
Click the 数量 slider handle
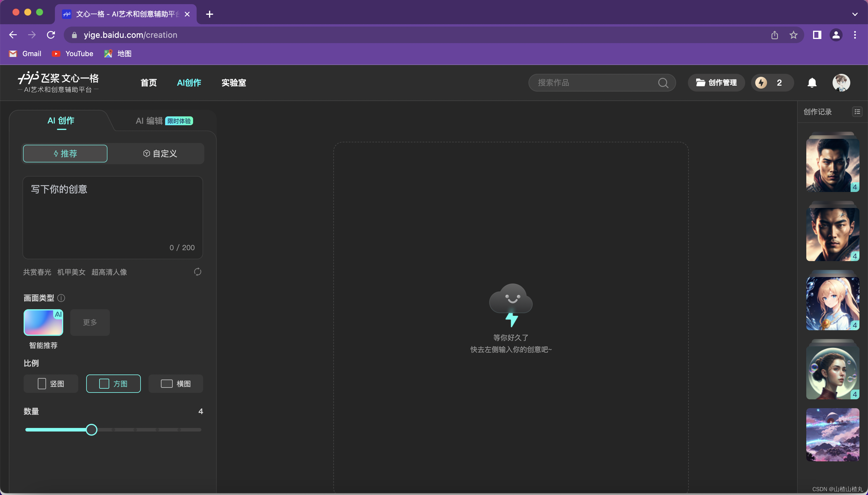92,430
